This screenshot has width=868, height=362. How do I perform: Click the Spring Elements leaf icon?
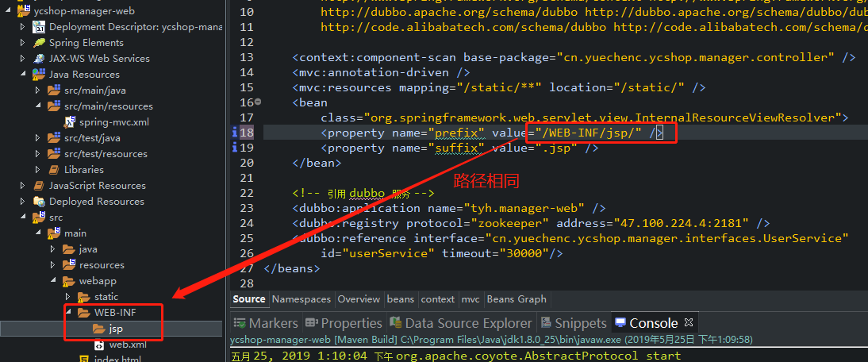tap(39, 43)
